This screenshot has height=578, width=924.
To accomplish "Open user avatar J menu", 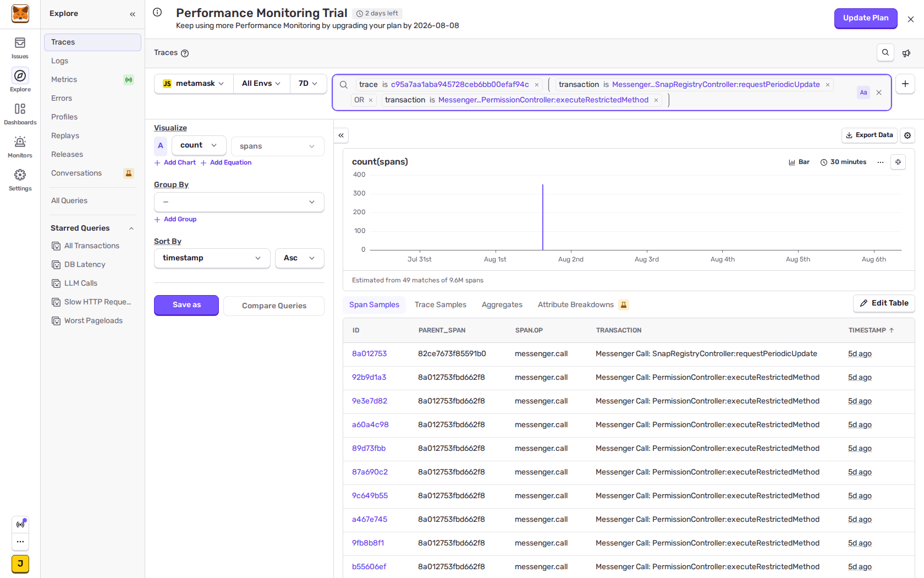I will tap(20, 564).
